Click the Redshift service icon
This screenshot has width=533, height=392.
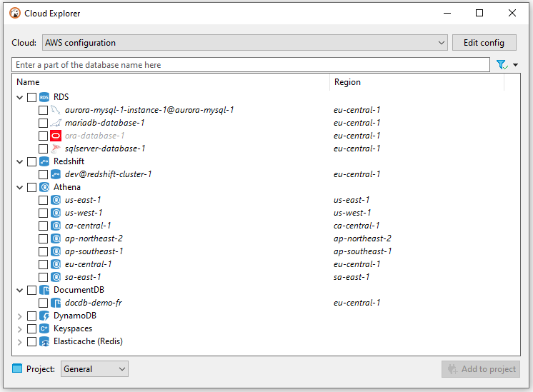44,161
